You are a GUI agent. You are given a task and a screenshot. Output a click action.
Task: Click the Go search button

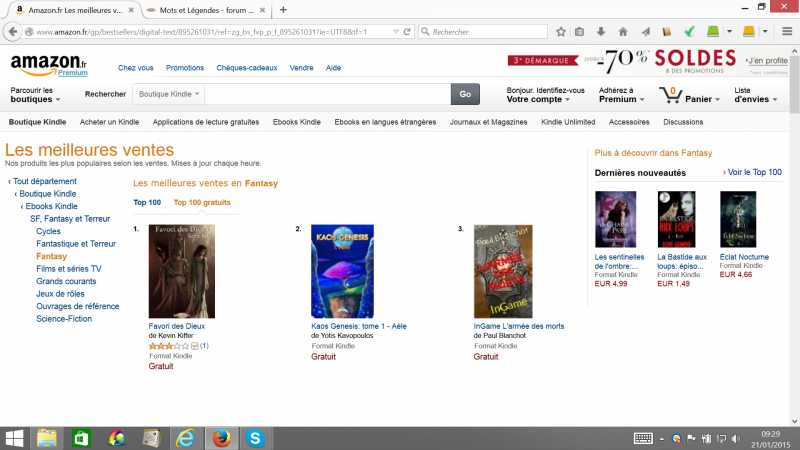pyautogui.click(x=465, y=94)
